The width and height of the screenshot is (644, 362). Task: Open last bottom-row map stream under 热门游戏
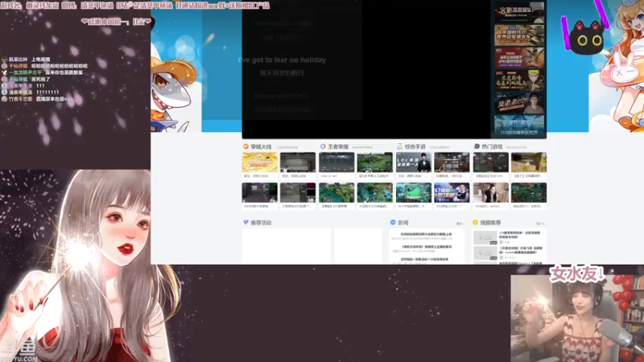[529, 192]
